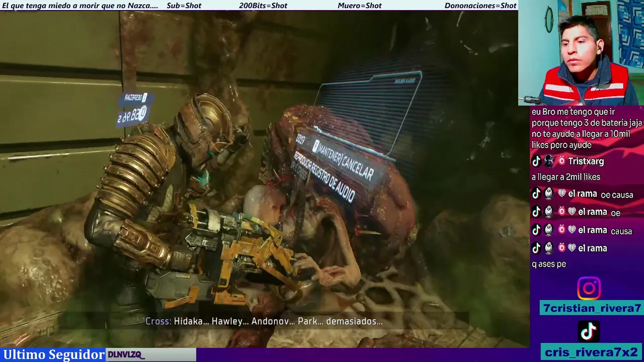Click the Instagram logo icon
The width and height of the screenshot is (644, 362).
589,289
